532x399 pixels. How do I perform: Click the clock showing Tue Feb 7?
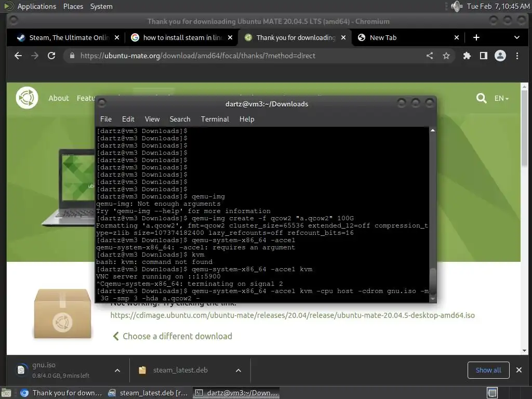point(498,6)
